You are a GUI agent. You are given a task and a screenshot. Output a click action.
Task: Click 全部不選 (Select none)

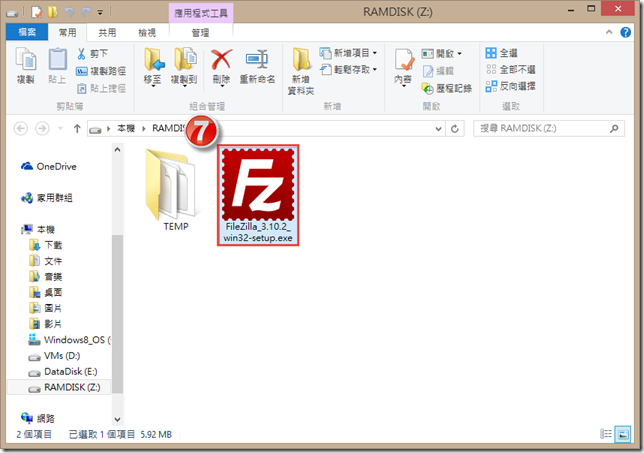click(510, 69)
